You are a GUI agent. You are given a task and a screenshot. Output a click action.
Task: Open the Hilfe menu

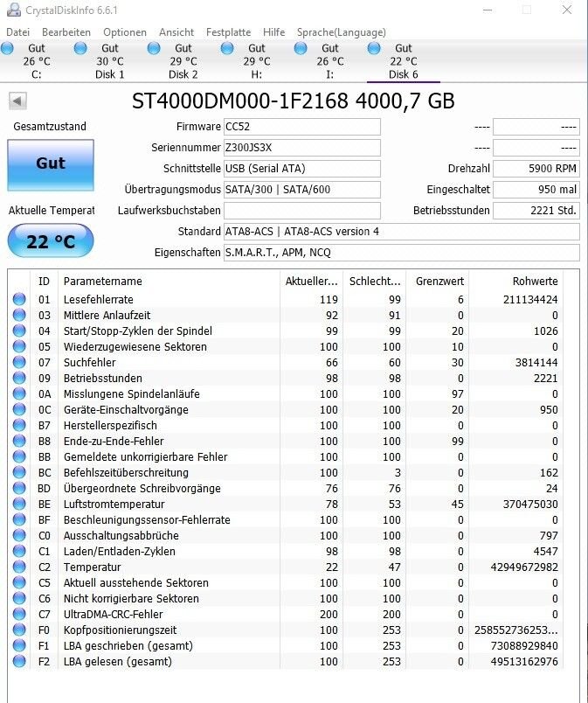point(273,32)
